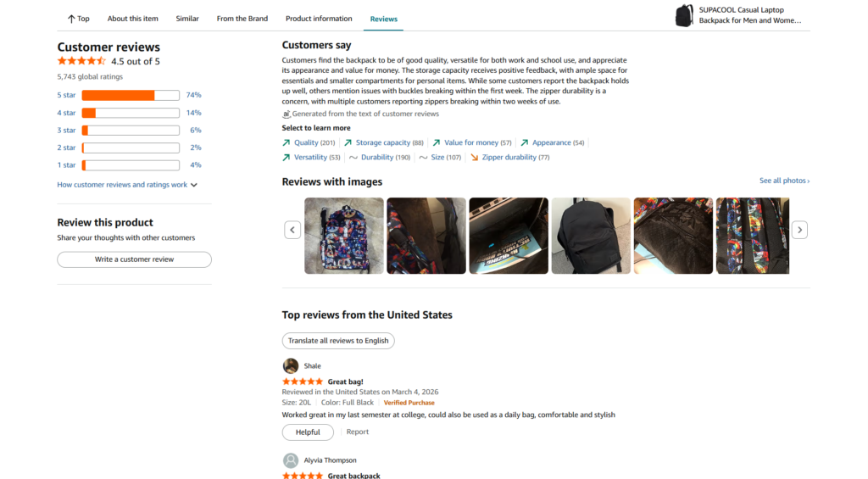
Task: Show next review images with right arrow
Action: tap(799, 230)
